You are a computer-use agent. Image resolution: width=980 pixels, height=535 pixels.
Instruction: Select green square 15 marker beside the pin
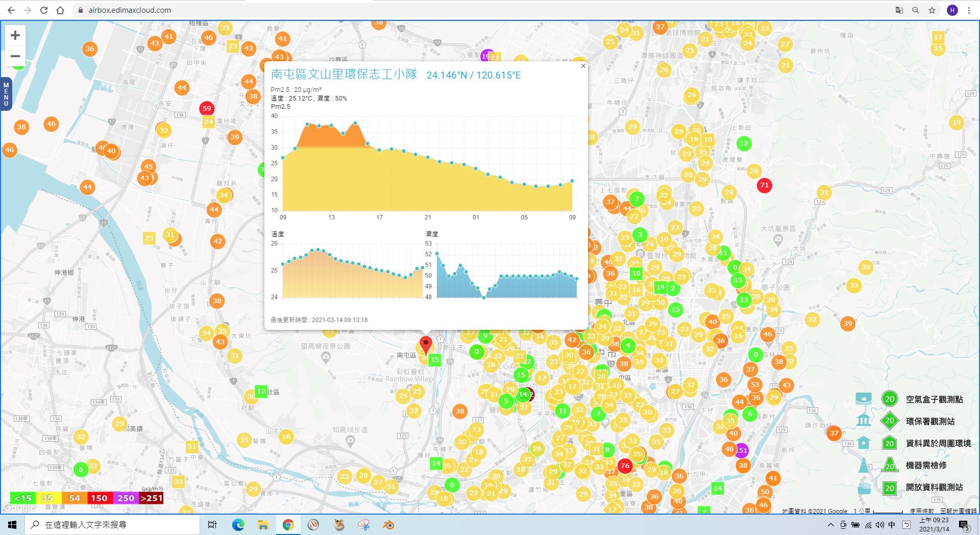tap(435, 359)
